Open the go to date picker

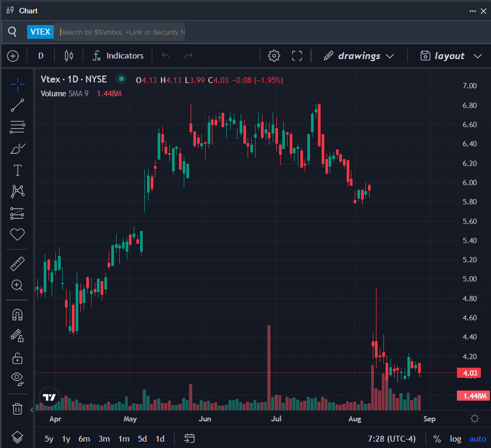pyautogui.click(x=190, y=438)
